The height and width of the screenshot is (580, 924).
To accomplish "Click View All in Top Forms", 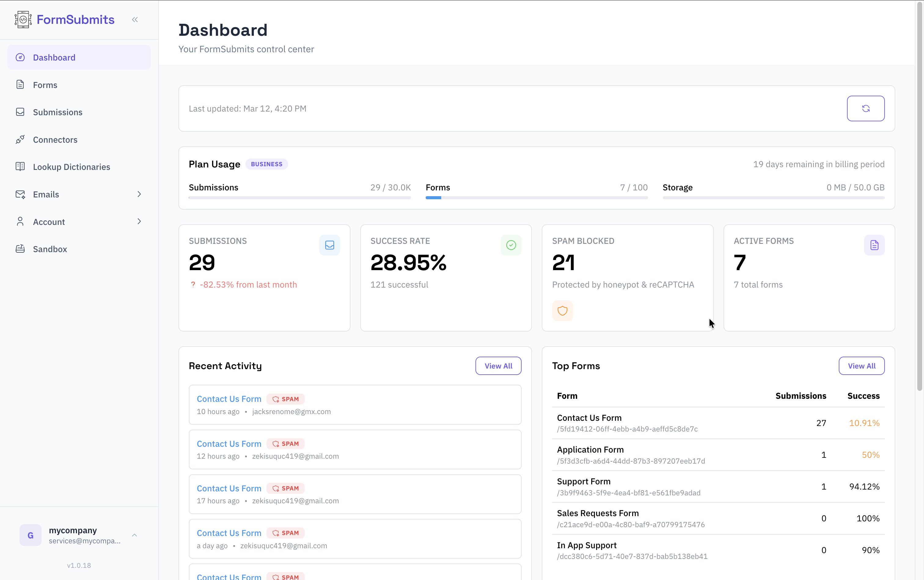I will pos(861,366).
